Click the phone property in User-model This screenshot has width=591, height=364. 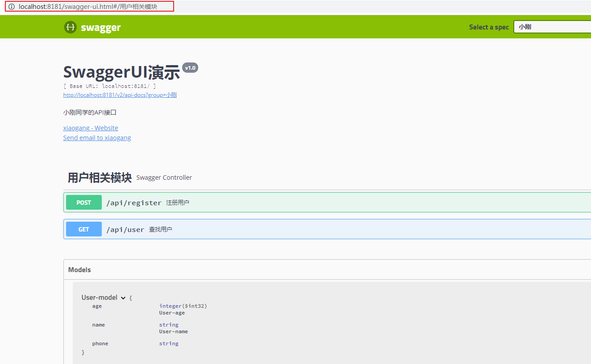point(100,343)
